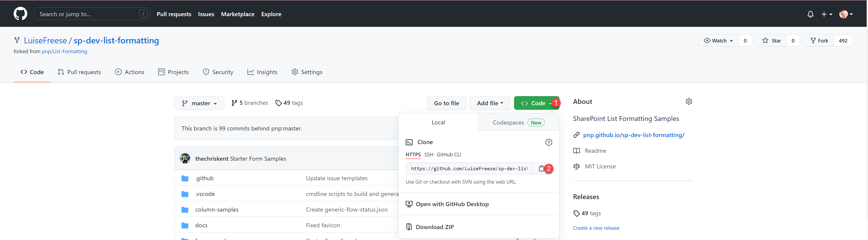Open the column-samples folder

click(217, 210)
